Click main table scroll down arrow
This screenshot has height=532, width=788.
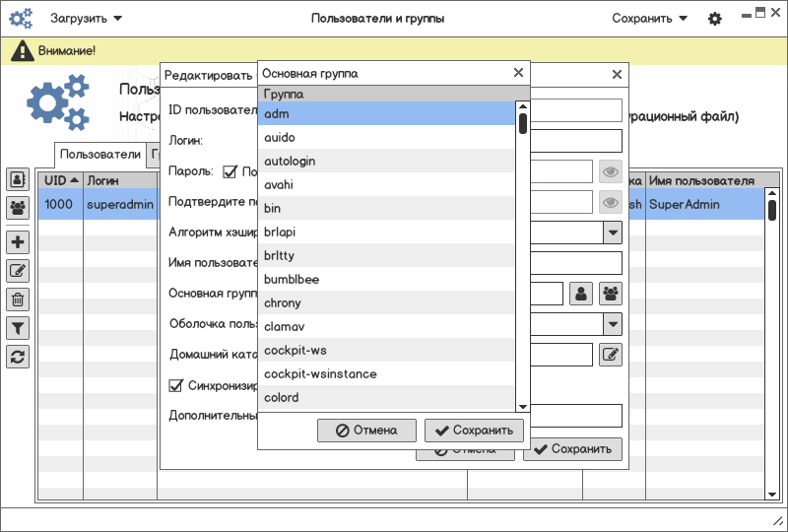[772, 495]
